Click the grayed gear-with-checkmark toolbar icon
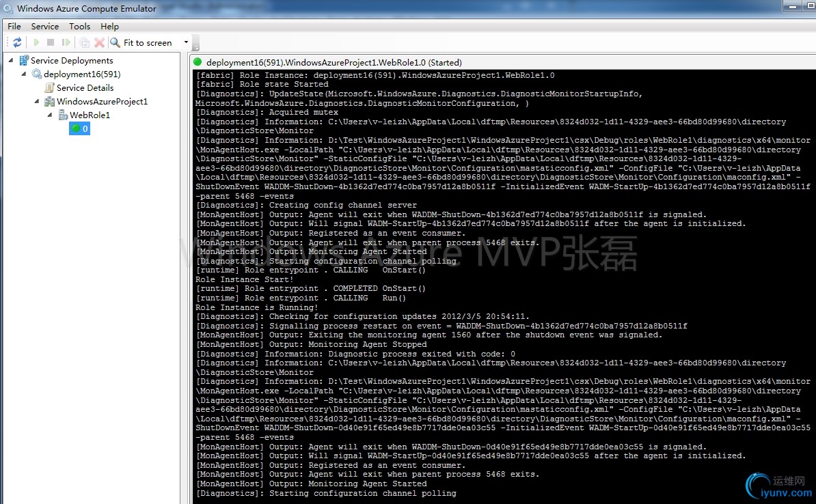Image resolution: width=816 pixels, height=504 pixels. click(84, 42)
